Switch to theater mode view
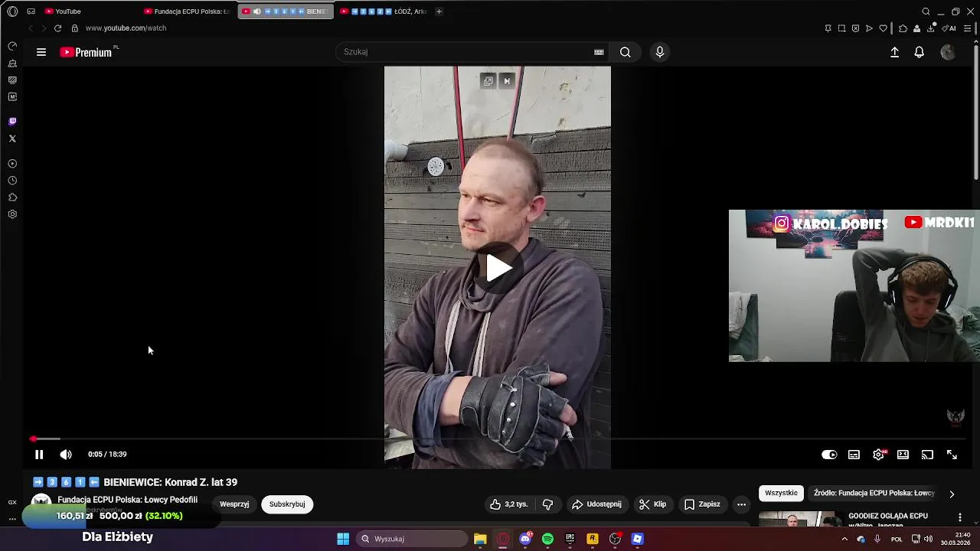This screenshot has width=980, height=551. pyautogui.click(x=903, y=455)
